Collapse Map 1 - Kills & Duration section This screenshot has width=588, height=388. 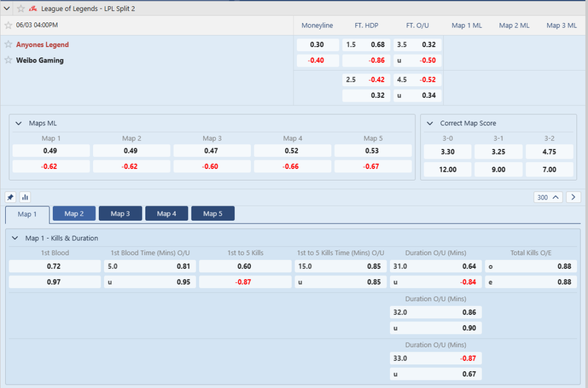[15, 239]
